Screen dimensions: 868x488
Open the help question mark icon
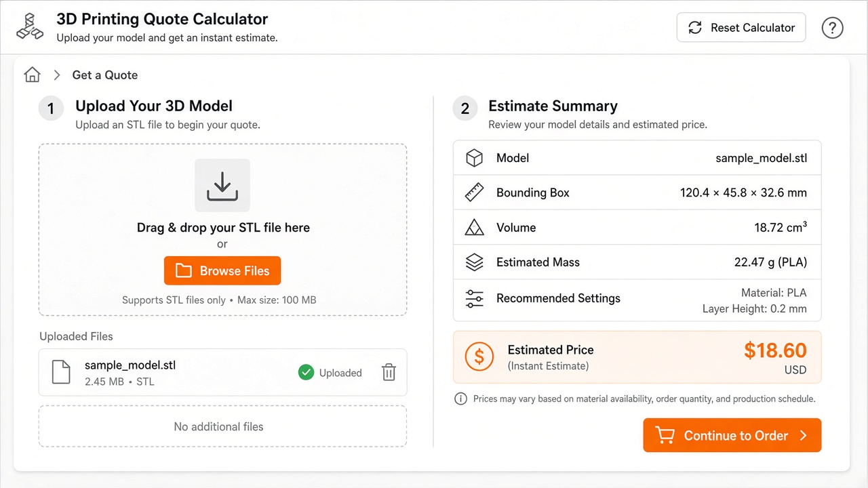point(832,28)
